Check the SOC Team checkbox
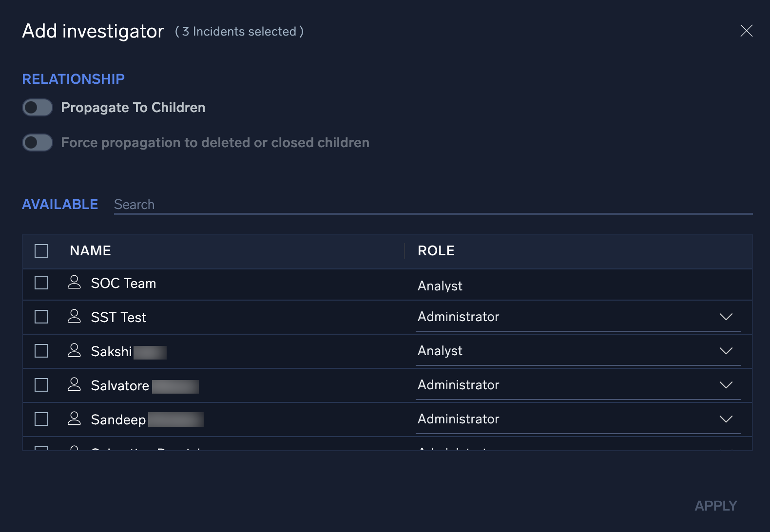The height and width of the screenshot is (532, 770). [x=41, y=283]
